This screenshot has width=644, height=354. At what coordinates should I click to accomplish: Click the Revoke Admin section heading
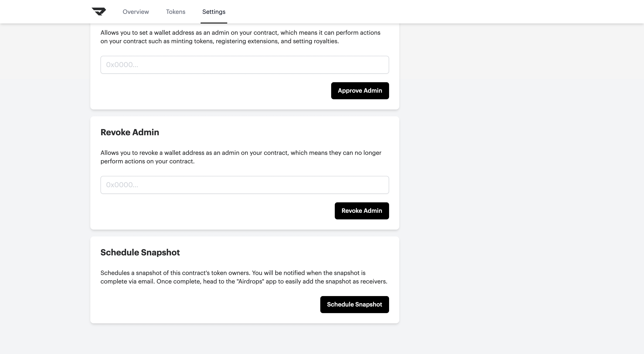point(130,132)
